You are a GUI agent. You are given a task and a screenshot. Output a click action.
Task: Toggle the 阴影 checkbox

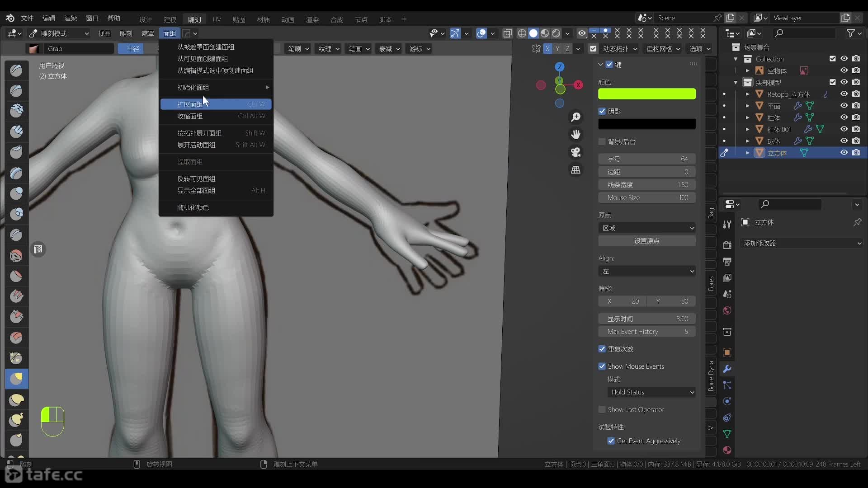pyautogui.click(x=602, y=111)
